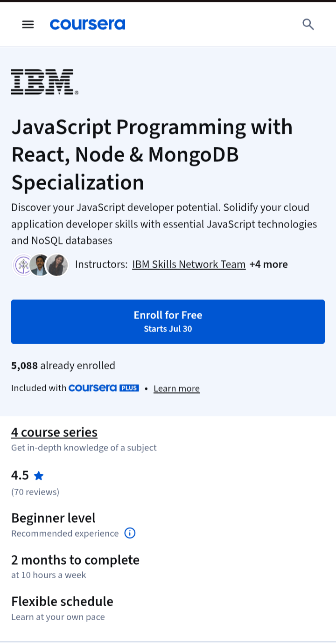Screen dimensions: 336x644
Task: Tap the blue rating star
Action: click(39, 476)
